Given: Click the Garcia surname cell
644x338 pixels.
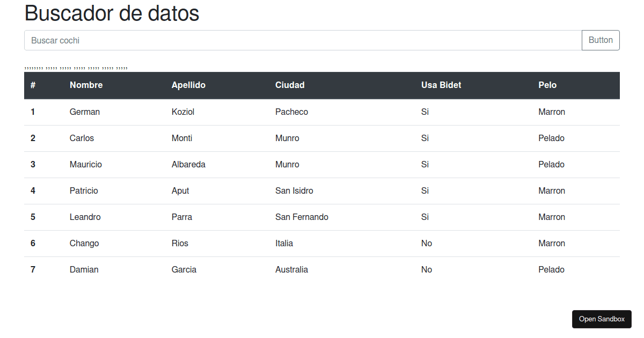Looking at the screenshot, I should click(184, 269).
